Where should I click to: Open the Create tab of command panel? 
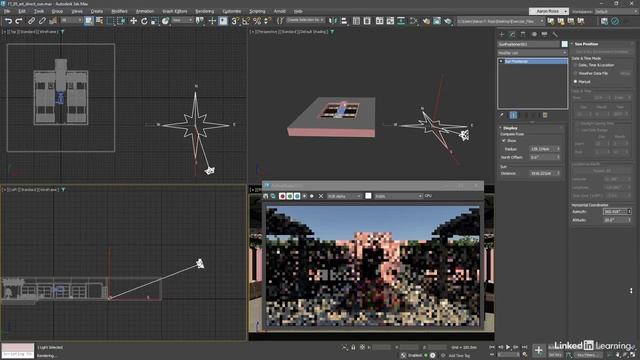tap(502, 35)
